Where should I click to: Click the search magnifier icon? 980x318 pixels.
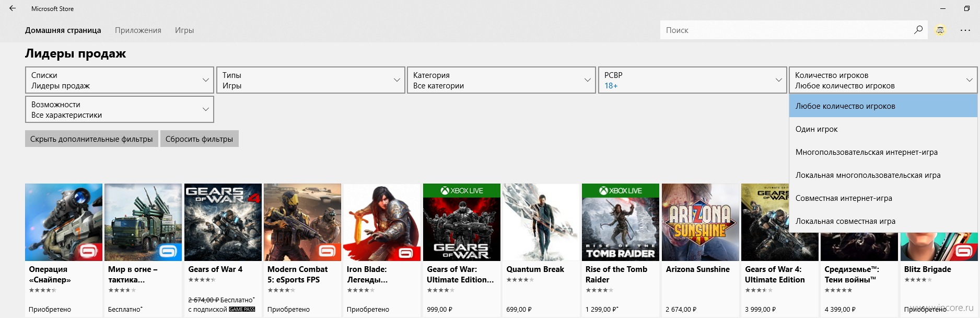(x=918, y=30)
